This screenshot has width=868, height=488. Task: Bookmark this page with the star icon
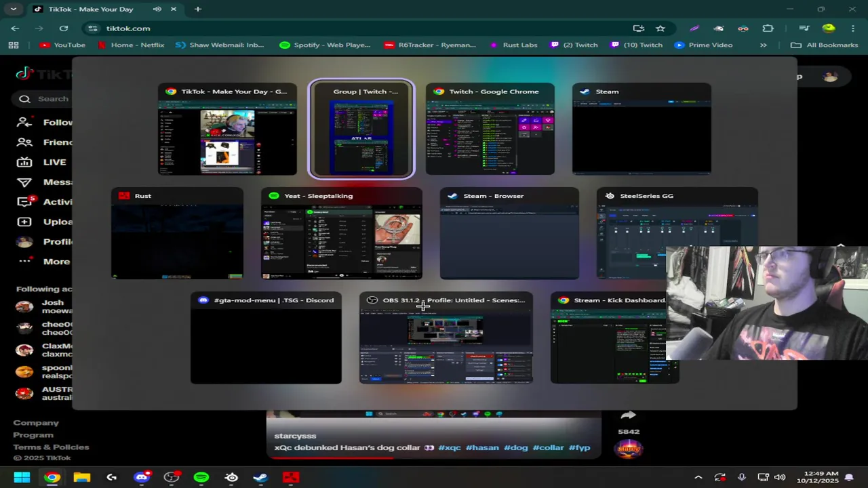tap(660, 28)
